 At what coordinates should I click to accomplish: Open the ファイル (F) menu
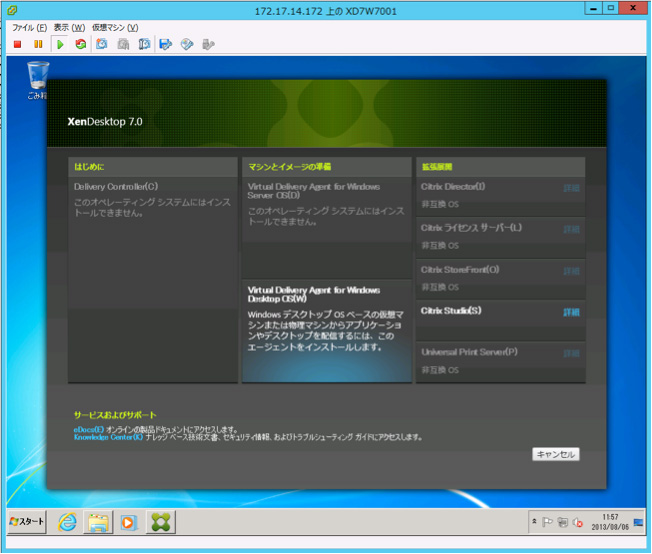click(29, 28)
